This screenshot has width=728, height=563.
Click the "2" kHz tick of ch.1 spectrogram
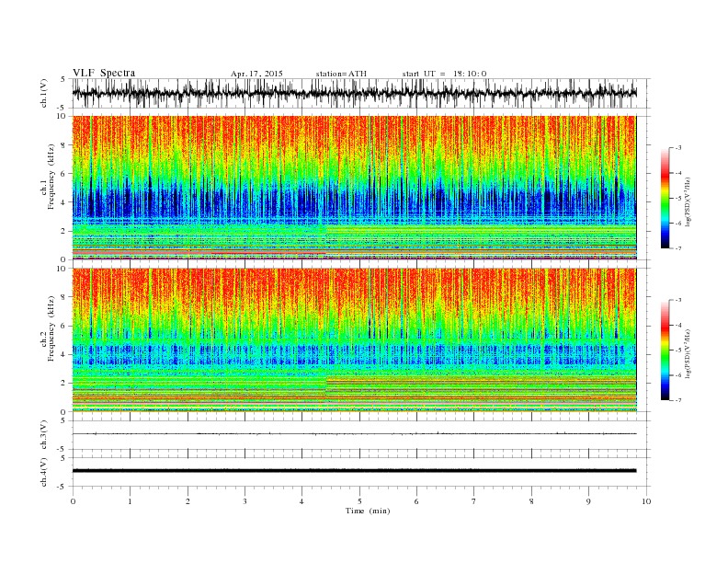64,231
